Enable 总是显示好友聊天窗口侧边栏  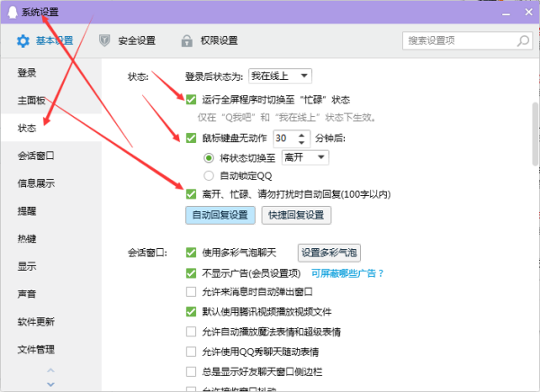pyautogui.click(x=191, y=371)
